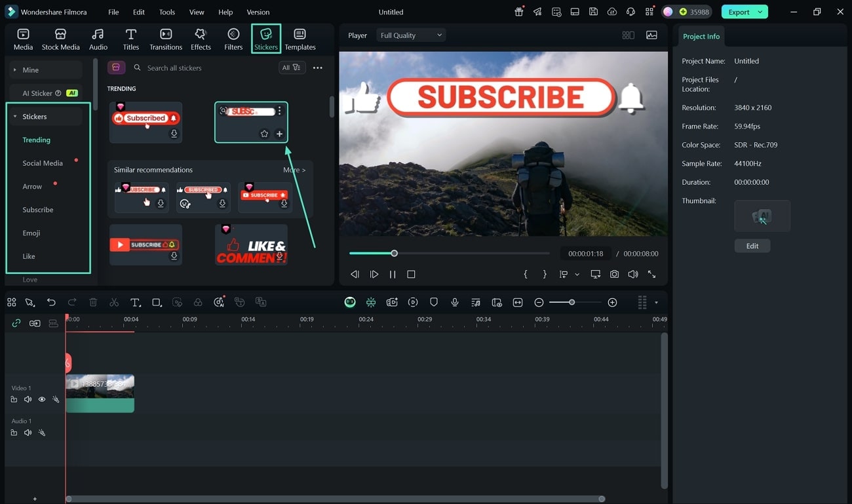The width and height of the screenshot is (852, 504).
Task: Open the gift rewards icon in title bar
Action: (519, 12)
